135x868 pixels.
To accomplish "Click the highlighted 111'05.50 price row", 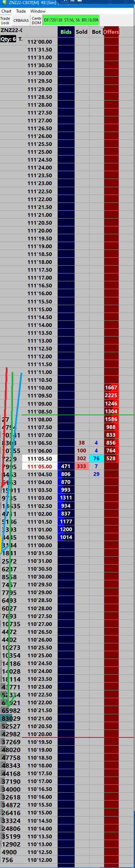I will (x=40, y=459).
